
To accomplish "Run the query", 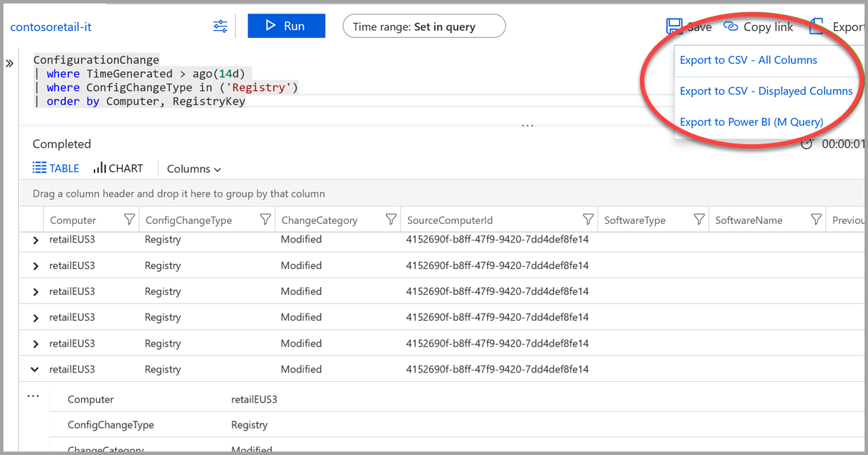I will tap(286, 27).
